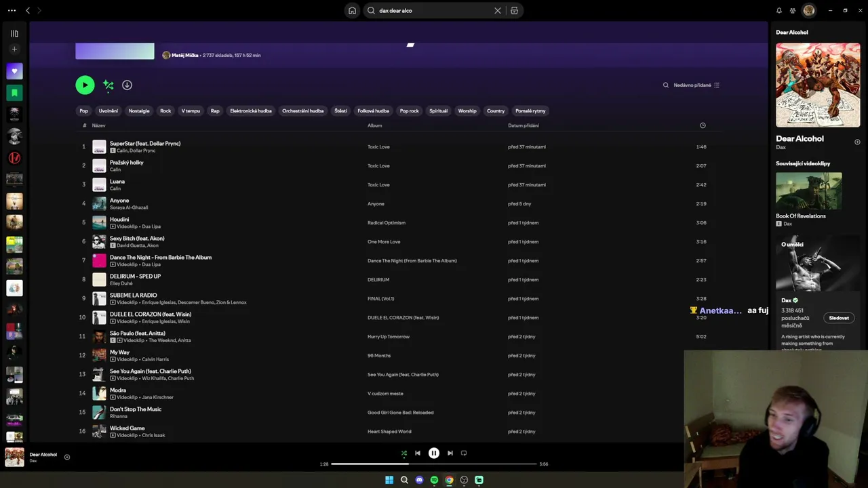Download the playlist

pyautogui.click(x=127, y=85)
